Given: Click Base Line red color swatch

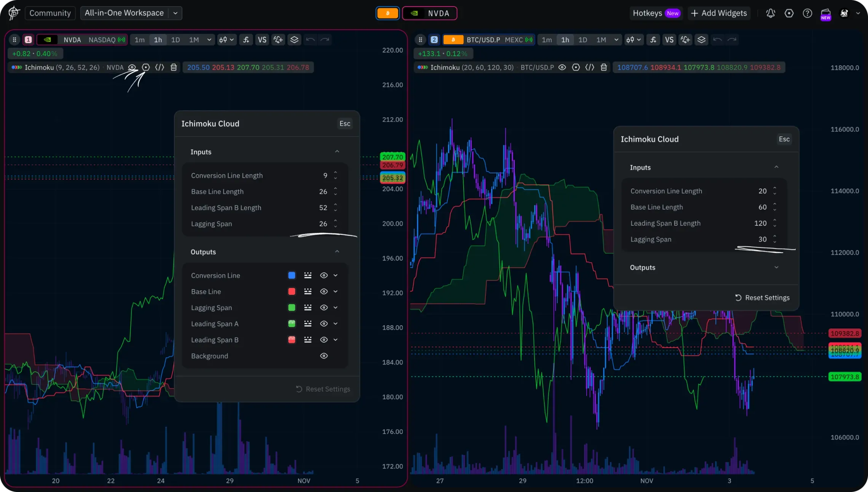Looking at the screenshot, I should pyautogui.click(x=292, y=291).
